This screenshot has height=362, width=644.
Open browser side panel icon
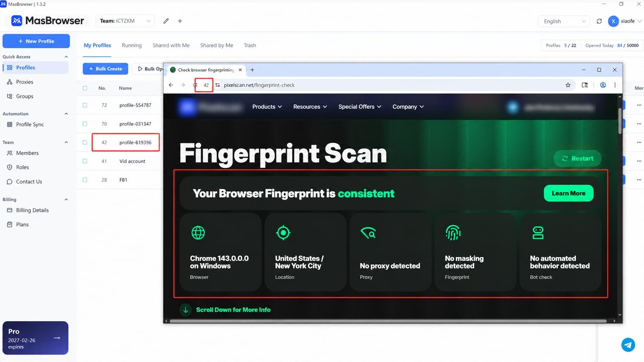pos(584,85)
